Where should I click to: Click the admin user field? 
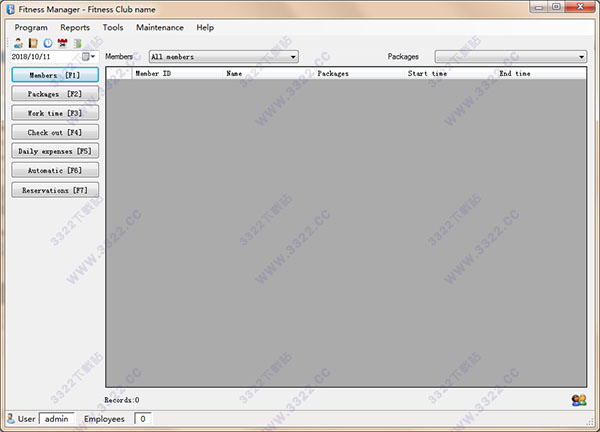pyautogui.click(x=57, y=419)
